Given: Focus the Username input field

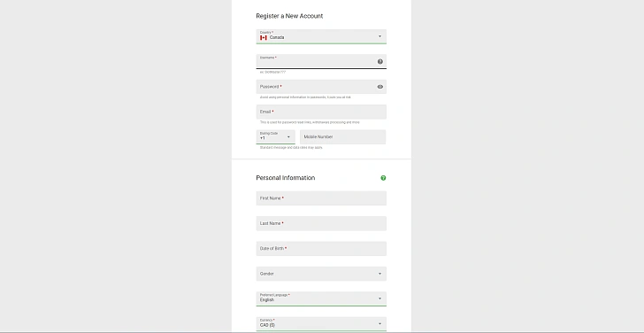Looking at the screenshot, I should click(x=321, y=62).
